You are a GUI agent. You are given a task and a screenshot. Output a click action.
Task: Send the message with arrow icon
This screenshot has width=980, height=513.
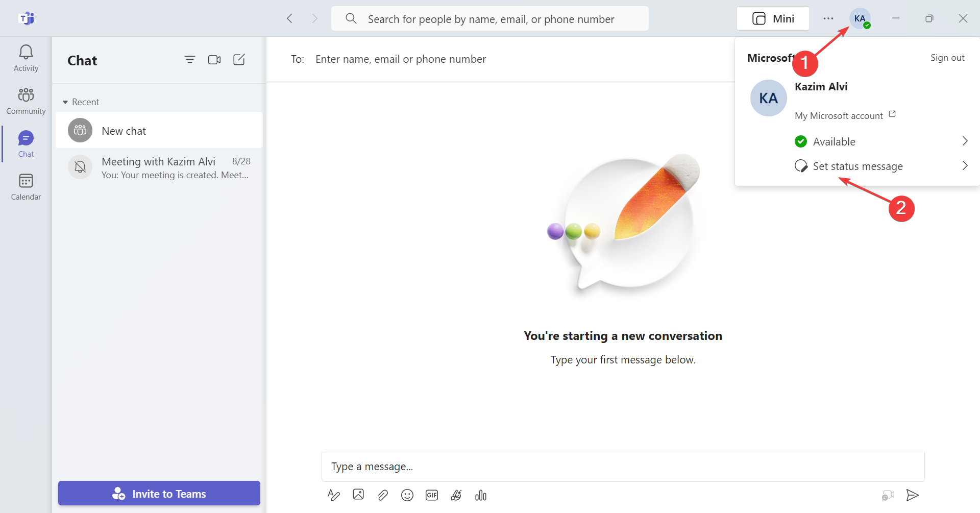(x=912, y=495)
